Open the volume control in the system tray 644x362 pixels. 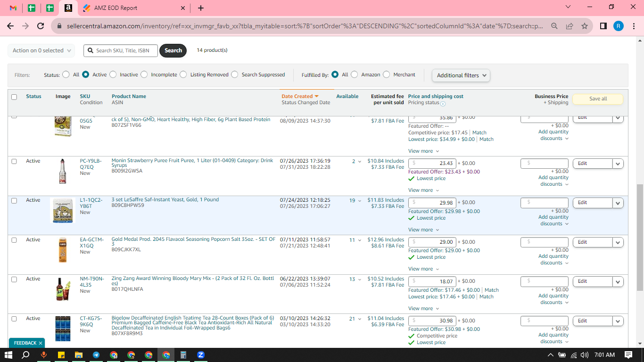point(585,355)
